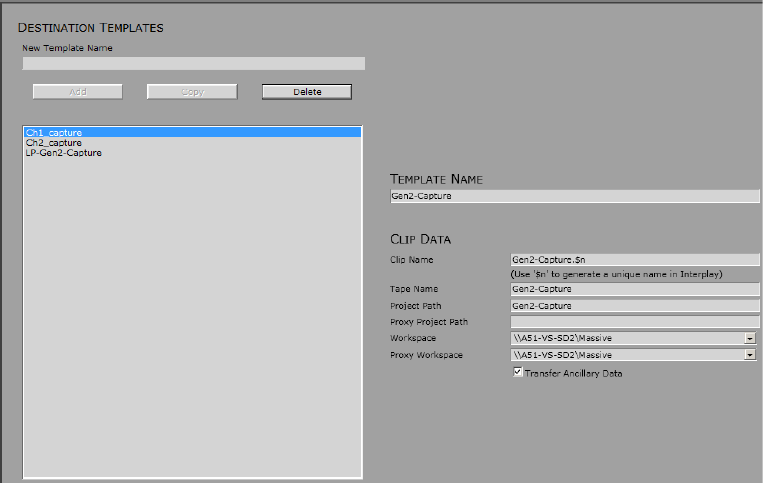763x483 pixels.
Task: Open the Workspace dropdown
Action: pos(750,339)
